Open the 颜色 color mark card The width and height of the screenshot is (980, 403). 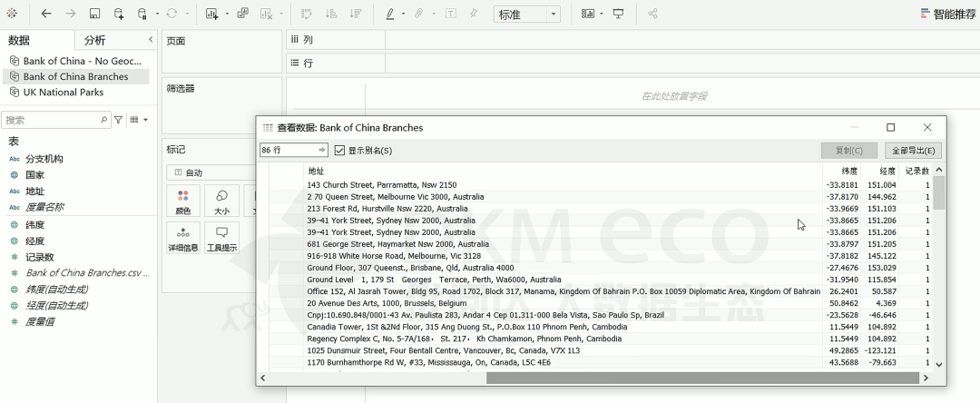point(183,201)
